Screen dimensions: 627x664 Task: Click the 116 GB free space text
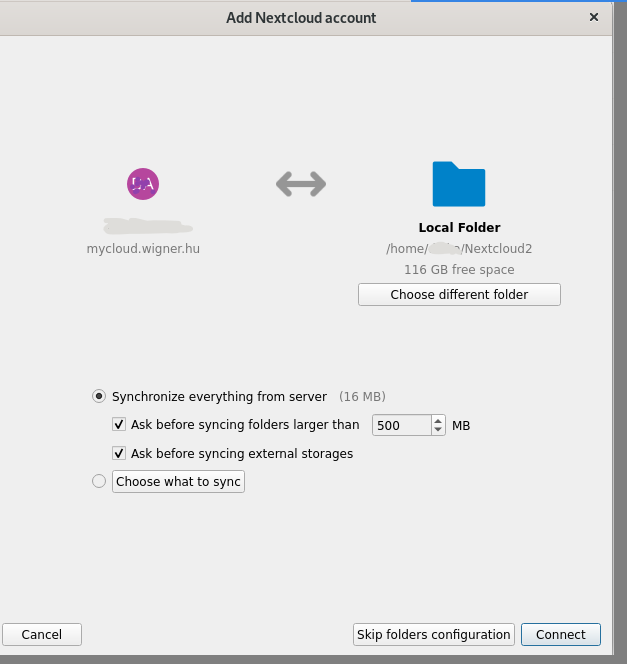coord(459,270)
